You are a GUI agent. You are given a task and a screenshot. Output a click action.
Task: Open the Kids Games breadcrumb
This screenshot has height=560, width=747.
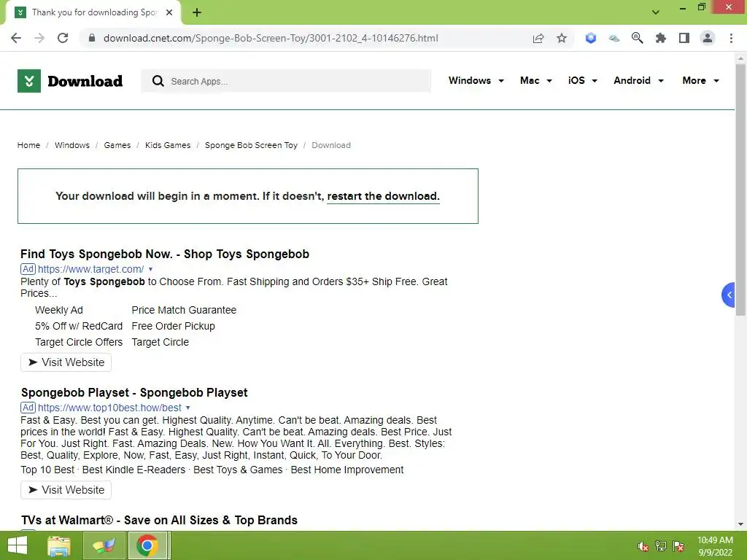(x=168, y=145)
